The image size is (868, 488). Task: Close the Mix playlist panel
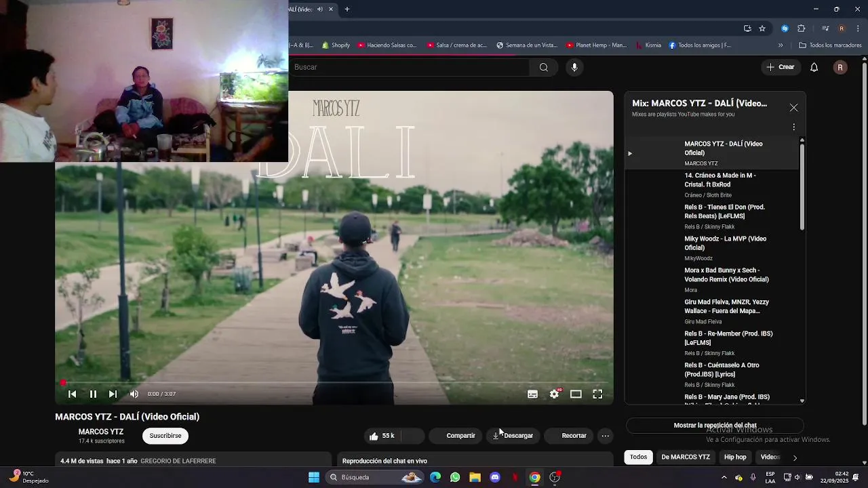coord(793,108)
